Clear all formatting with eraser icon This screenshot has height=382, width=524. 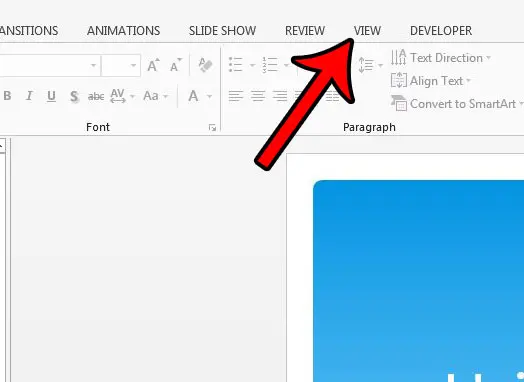(x=205, y=65)
